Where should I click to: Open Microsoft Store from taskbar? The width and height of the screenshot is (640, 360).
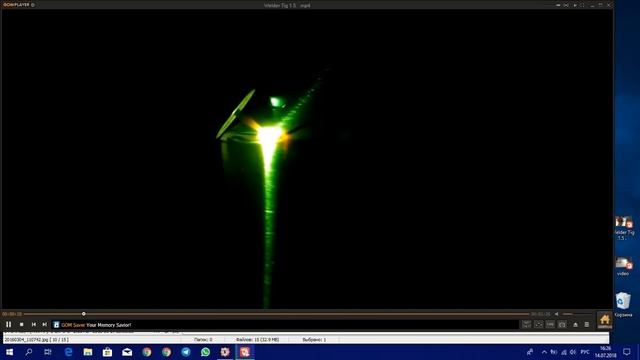tap(107, 352)
